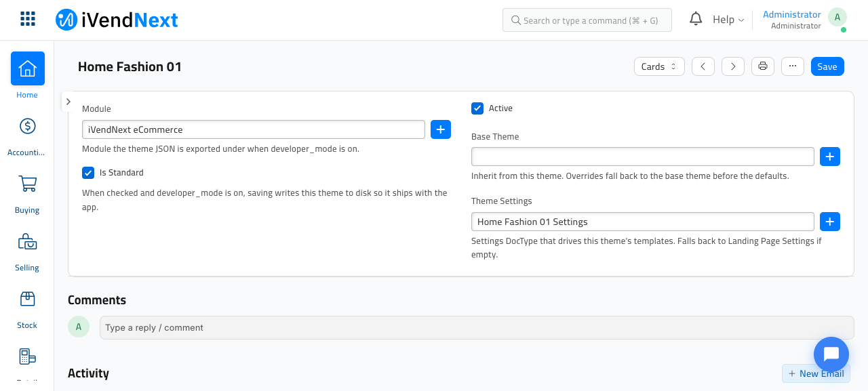Screen dimensions: 868x391
Task: Open the Accounting module icon
Action: pyautogui.click(x=28, y=126)
